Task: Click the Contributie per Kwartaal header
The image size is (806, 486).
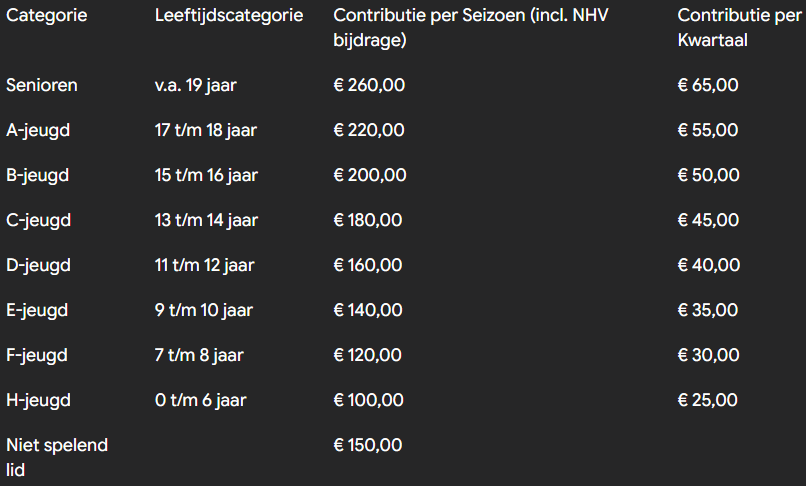Action: pyautogui.click(x=738, y=28)
